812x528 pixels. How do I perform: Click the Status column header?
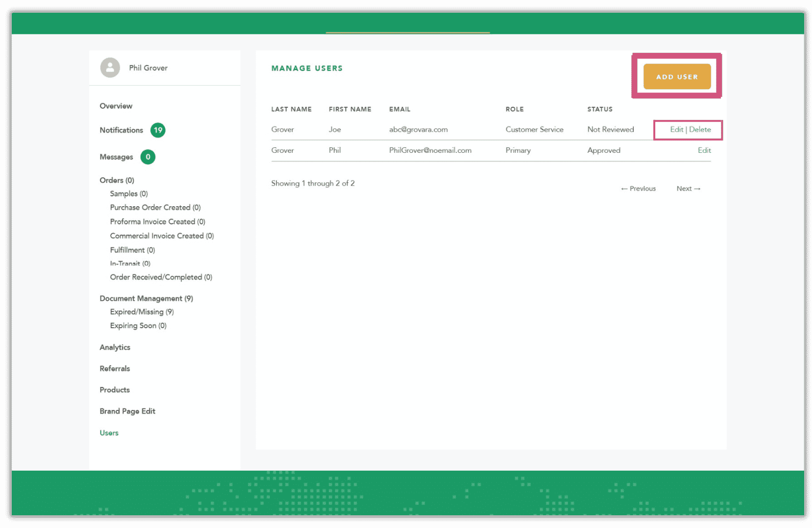tap(600, 109)
